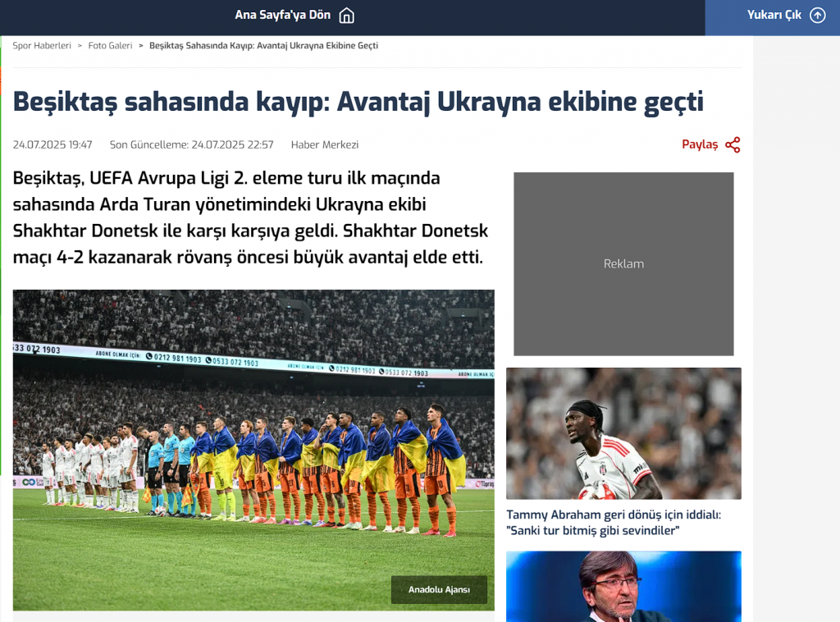Click the publish date 24.07.2025 19:47
The height and width of the screenshot is (622, 840).
tap(52, 144)
